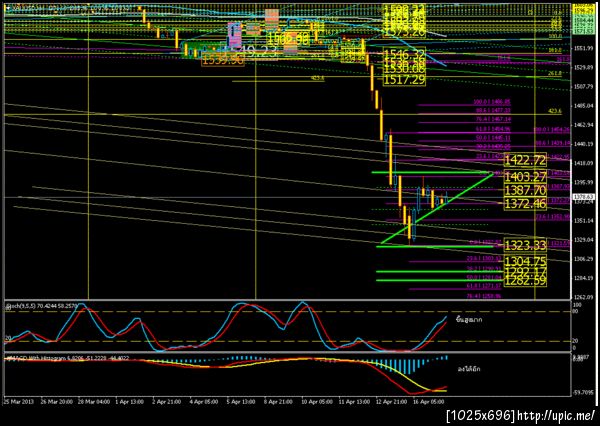Image resolution: width=600 pixels, height=426 pixels.
Task: Click the 1372.46 price label
Action: pos(525,204)
